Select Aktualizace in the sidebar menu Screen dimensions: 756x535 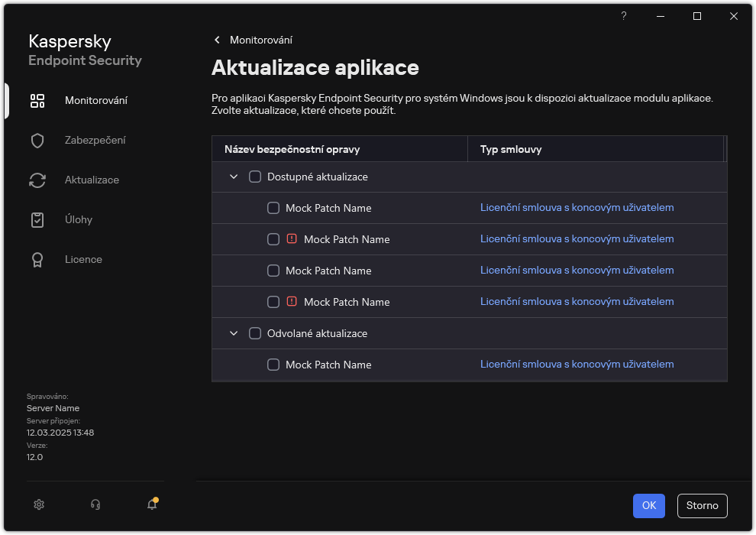coord(92,180)
